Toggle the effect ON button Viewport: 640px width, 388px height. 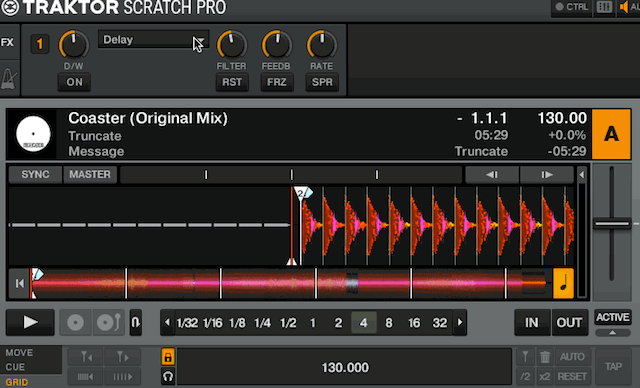click(74, 82)
